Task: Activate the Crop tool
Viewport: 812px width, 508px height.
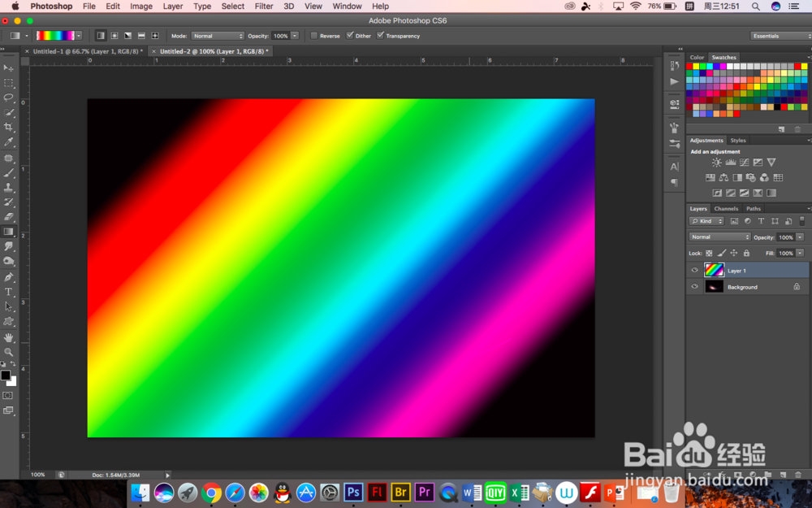Action: click(x=9, y=127)
